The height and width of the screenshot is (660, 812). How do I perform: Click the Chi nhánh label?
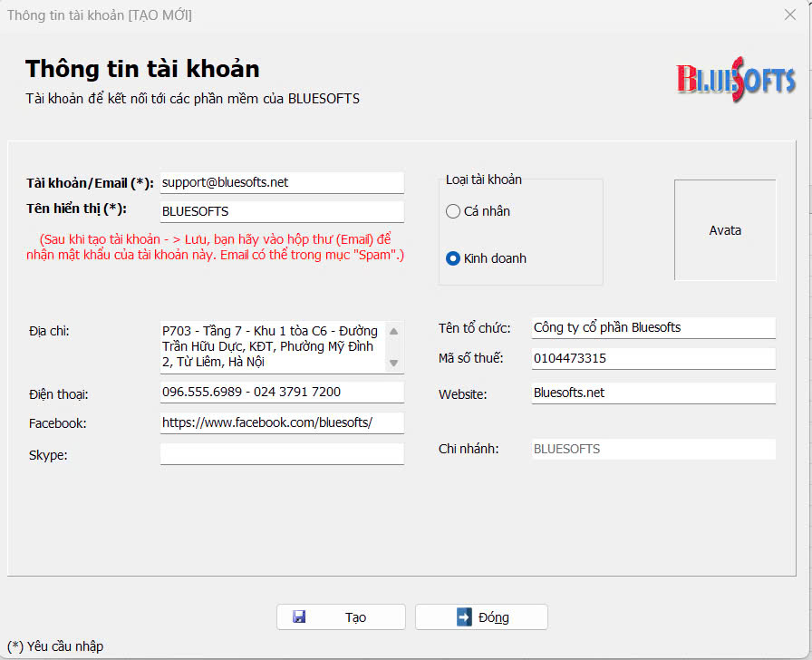coord(469,449)
